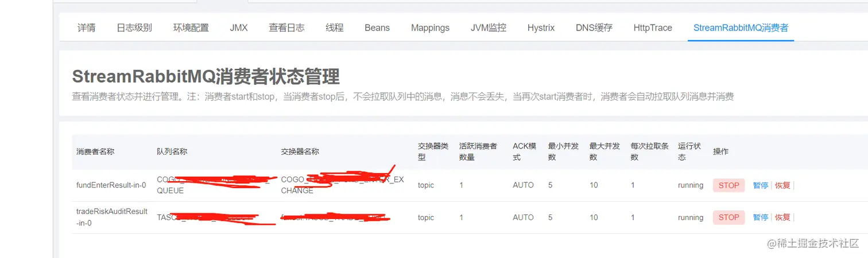868x258 pixels.
Task: Go to the 查看日志 tab
Action: click(x=286, y=28)
